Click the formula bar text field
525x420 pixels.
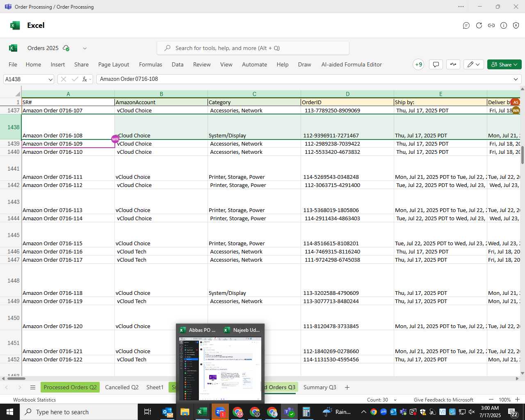(x=304, y=79)
